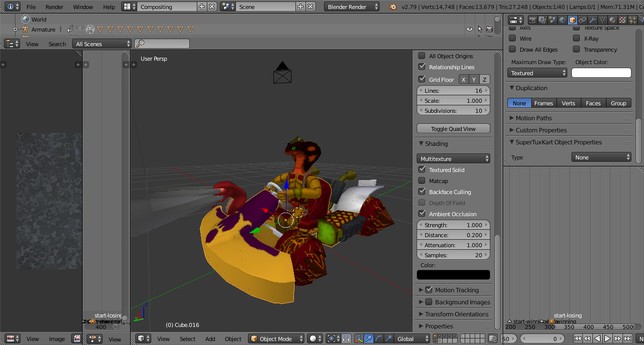
Task: Select the translate manipulator arrow icon
Action: click(x=369, y=339)
